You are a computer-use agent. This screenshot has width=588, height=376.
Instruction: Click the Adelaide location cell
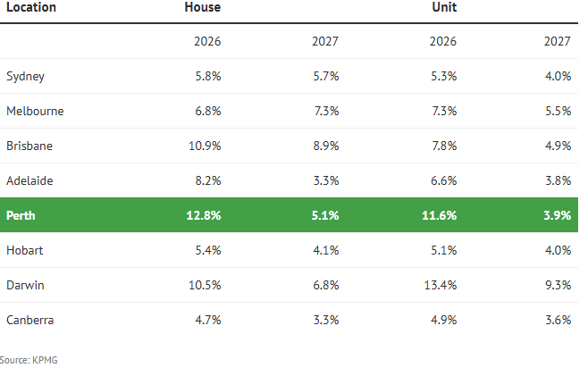tap(30, 180)
